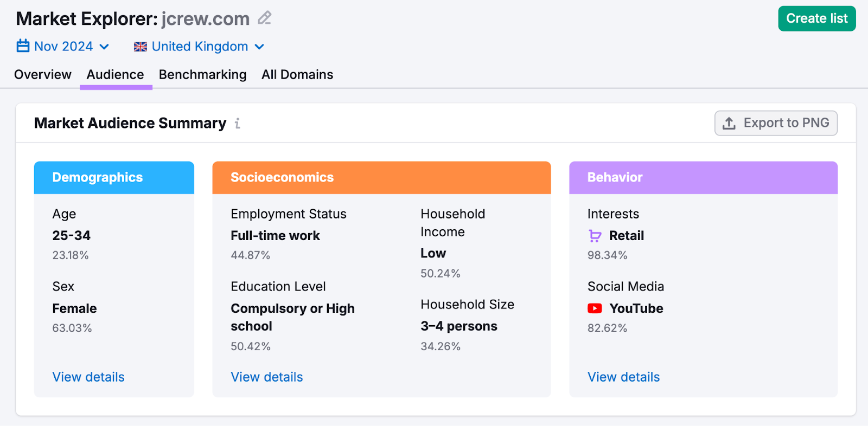Viewport: 868px width, 426px height.
Task: Click the info icon next to Market Audience Summary
Action: (237, 124)
